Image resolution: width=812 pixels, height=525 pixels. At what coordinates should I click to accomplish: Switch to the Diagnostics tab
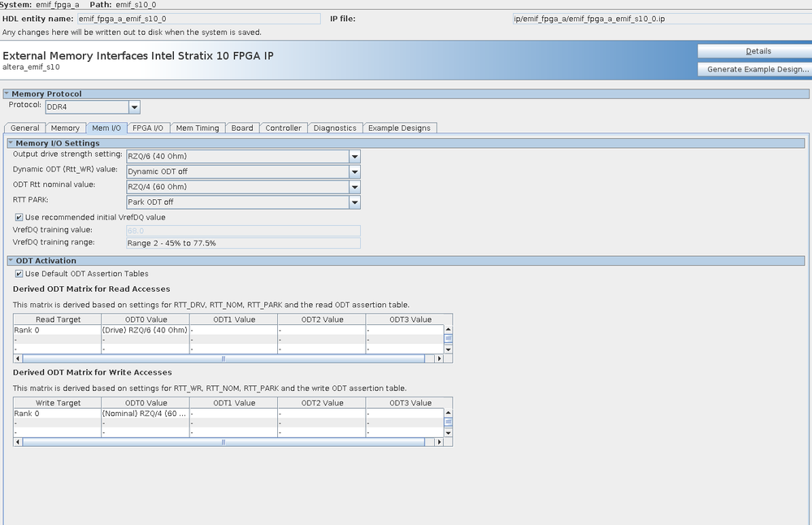pos(335,128)
